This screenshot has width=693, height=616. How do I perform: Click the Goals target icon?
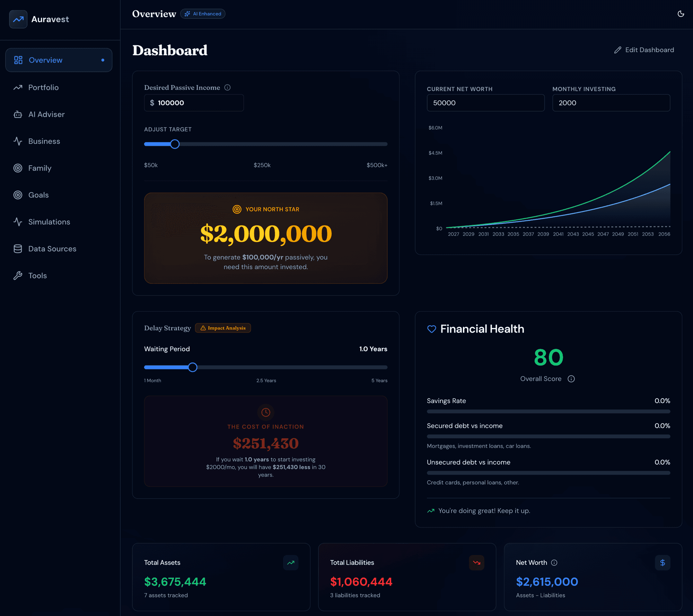[x=18, y=195]
